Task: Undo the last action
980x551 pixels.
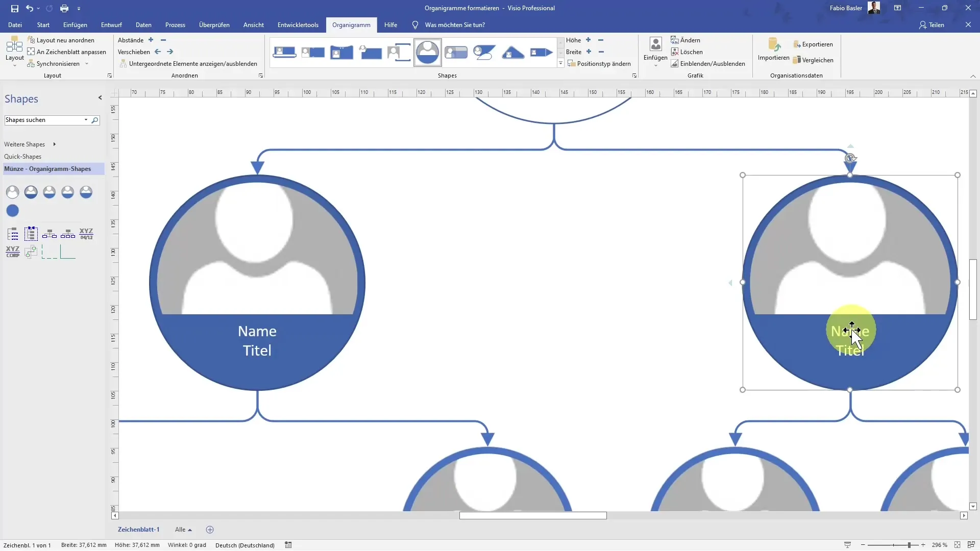Action: [30, 8]
